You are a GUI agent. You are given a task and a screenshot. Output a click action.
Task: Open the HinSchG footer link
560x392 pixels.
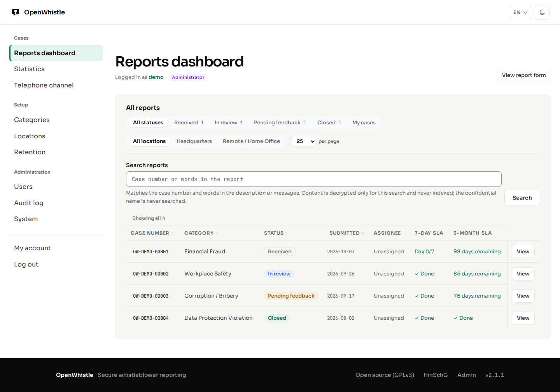coord(436,375)
